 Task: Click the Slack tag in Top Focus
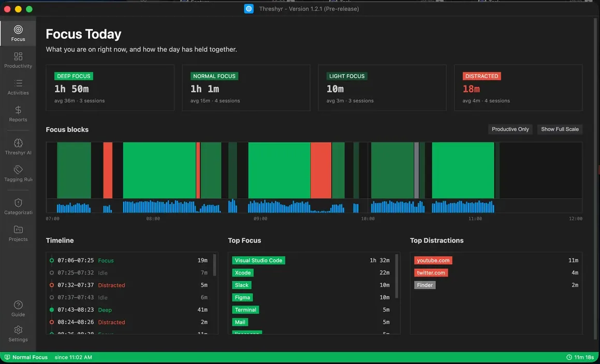click(241, 285)
